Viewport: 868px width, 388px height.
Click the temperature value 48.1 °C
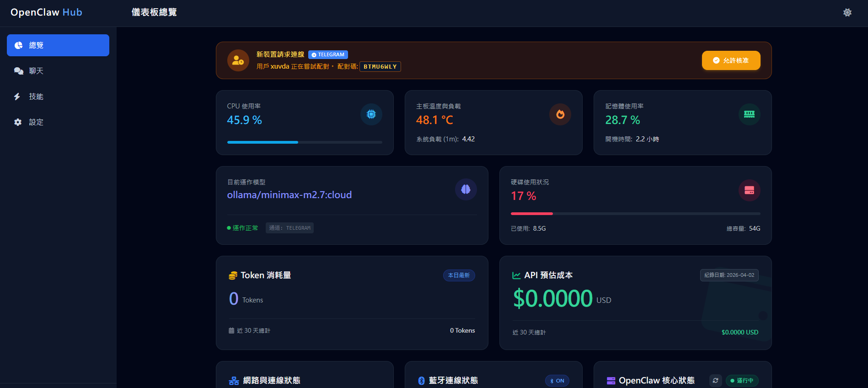pos(434,120)
